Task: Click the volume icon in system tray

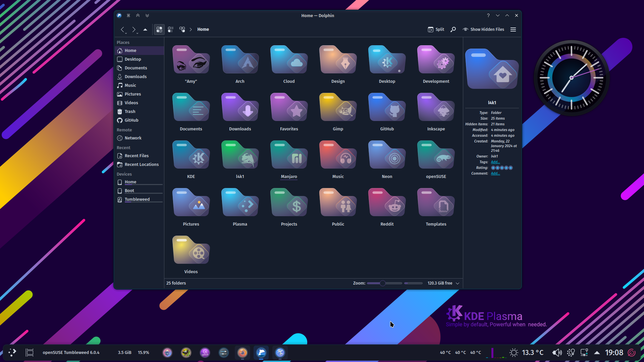Action: coord(557,353)
